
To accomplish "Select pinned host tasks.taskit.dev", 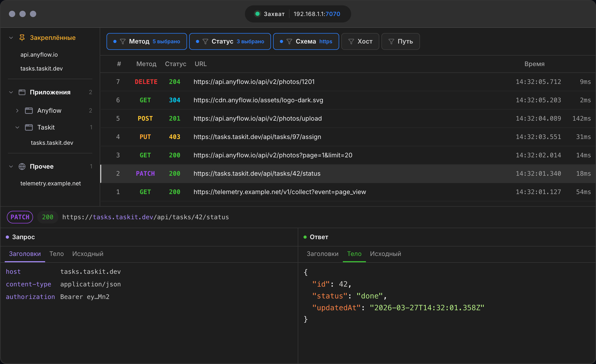I will point(41,68).
